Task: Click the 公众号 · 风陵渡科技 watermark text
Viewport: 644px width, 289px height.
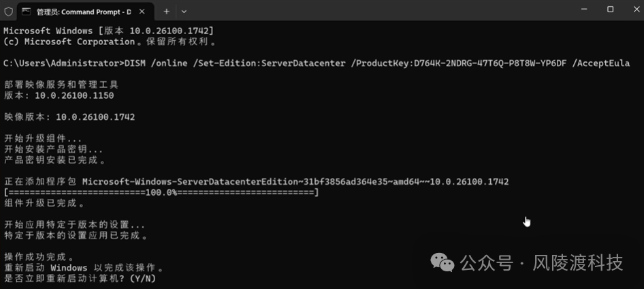Action: (541, 262)
